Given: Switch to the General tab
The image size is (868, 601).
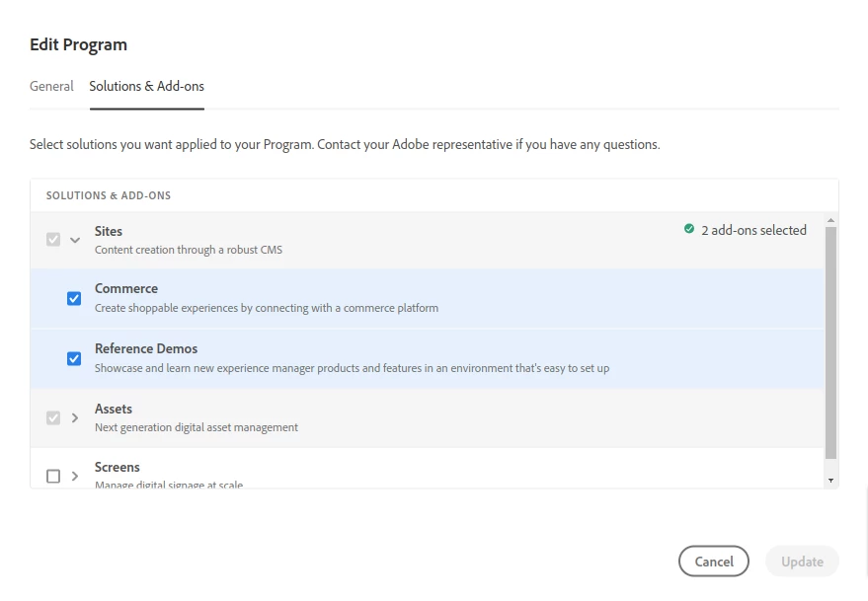Looking at the screenshot, I should click(51, 86).
